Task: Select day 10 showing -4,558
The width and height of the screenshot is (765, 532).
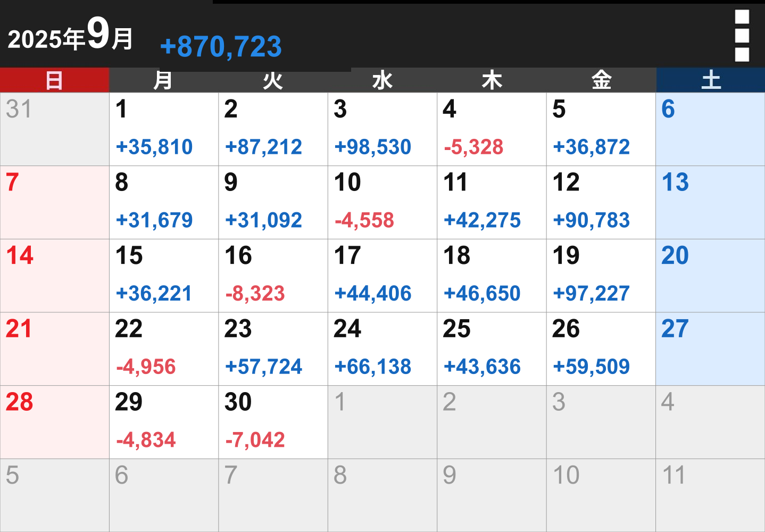Action: click(382, 203)
